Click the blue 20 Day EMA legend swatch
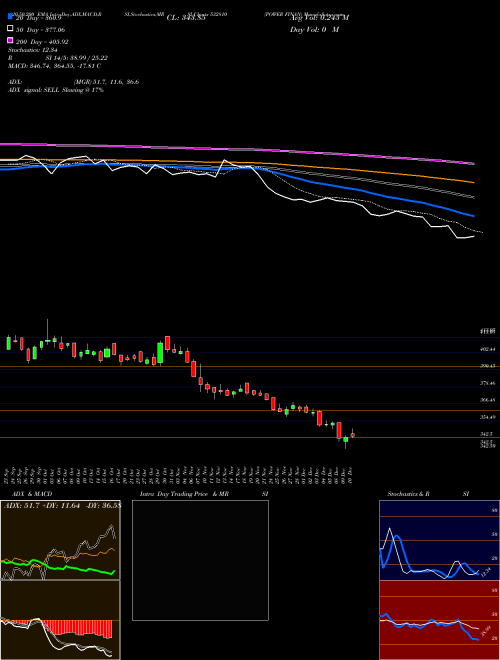 (11, 17)
